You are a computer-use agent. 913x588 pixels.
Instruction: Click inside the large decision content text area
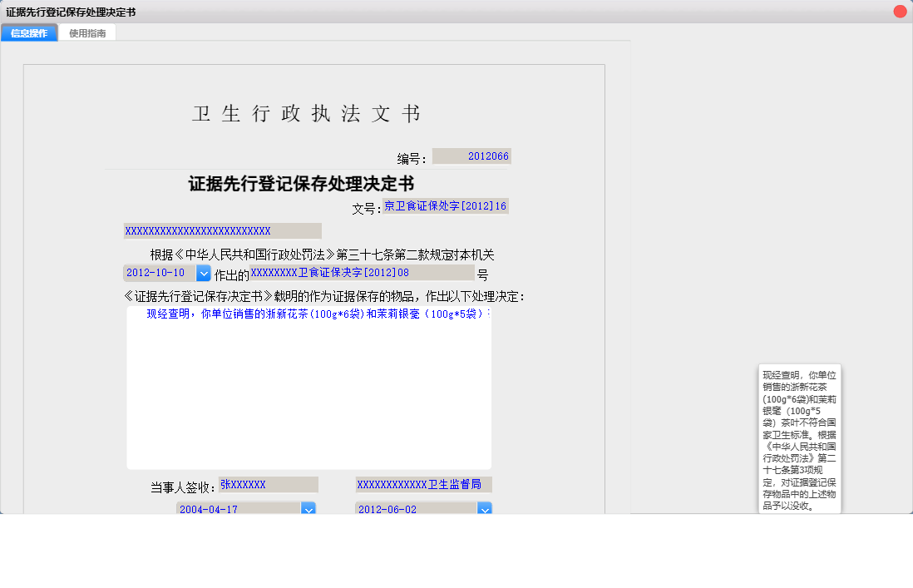[x=308, y=391]
